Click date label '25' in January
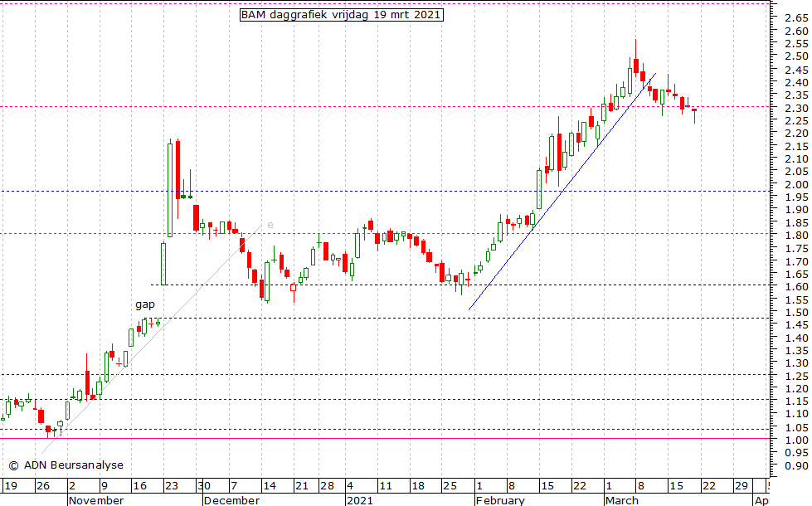 tap(450, 486)
